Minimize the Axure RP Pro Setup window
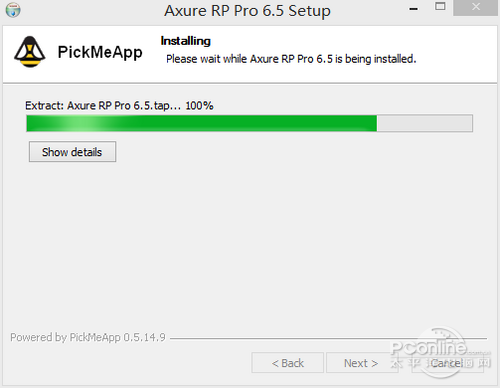The height and width of the screenshot is (388, 500). coord(414,9)
